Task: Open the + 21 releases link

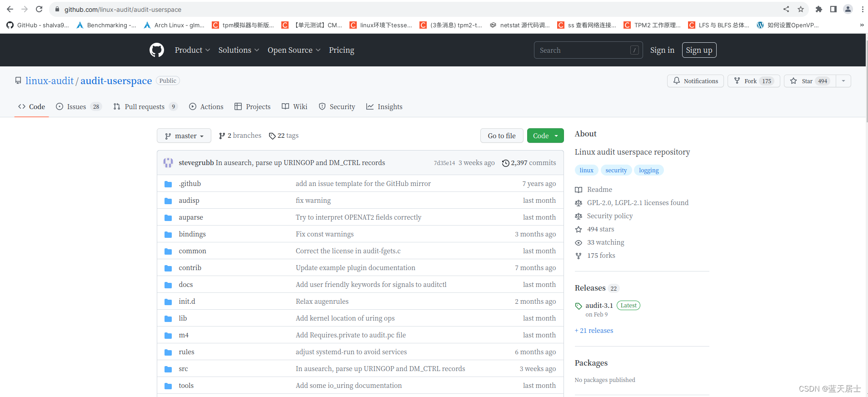Action: [x=594, y=331]
